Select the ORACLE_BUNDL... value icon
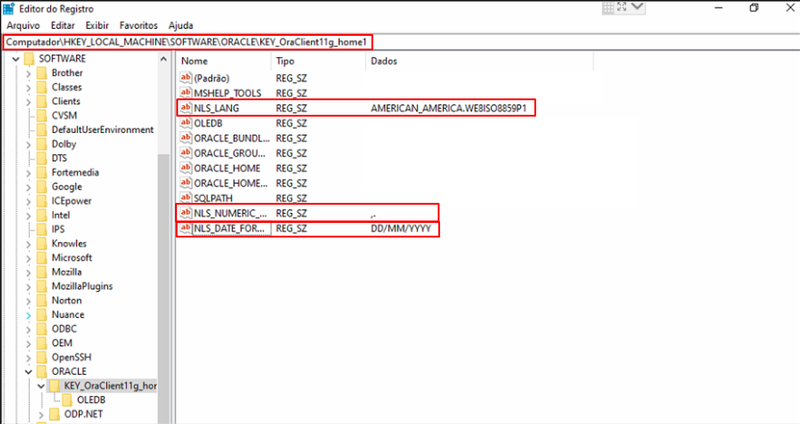Viewport: 800px width, 424px height. (x=186, y=138)
